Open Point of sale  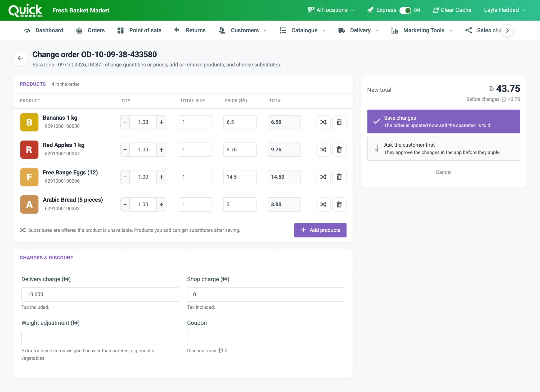[x=139, y=30]
